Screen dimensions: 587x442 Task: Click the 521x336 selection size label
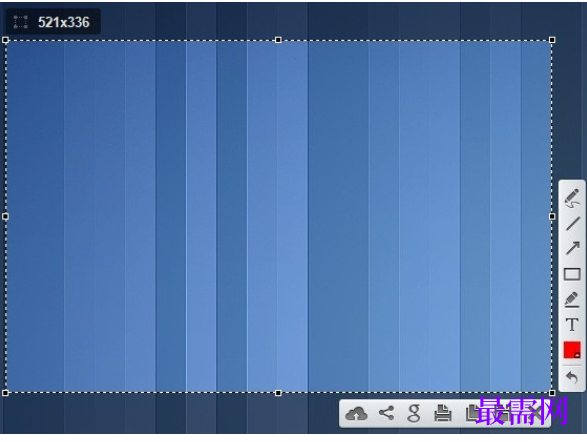64,22
